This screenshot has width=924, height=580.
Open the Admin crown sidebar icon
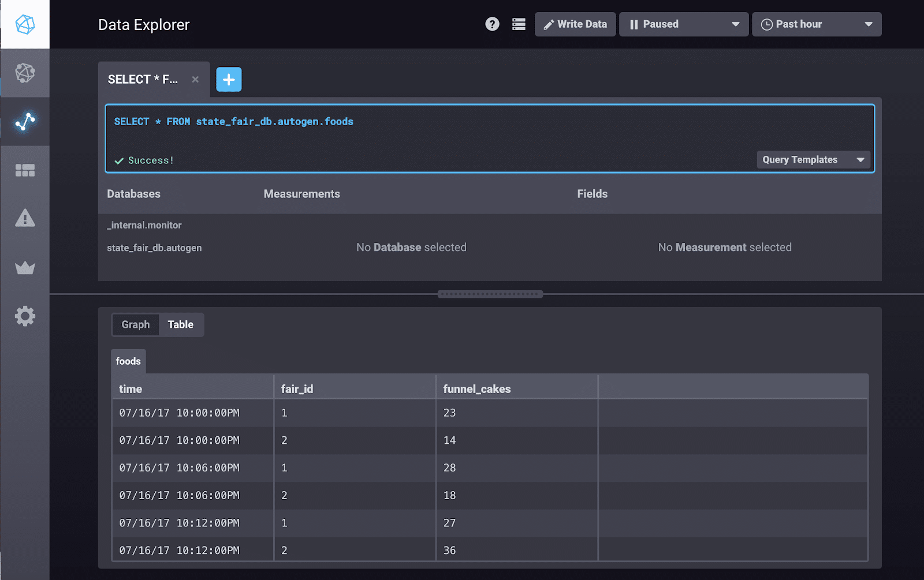25,268
